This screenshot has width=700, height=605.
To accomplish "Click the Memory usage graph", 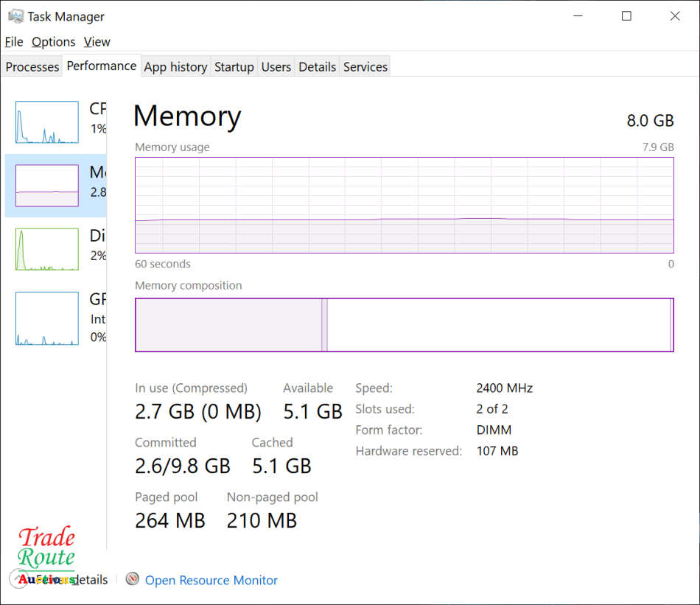I will click(x=404, y=205).
